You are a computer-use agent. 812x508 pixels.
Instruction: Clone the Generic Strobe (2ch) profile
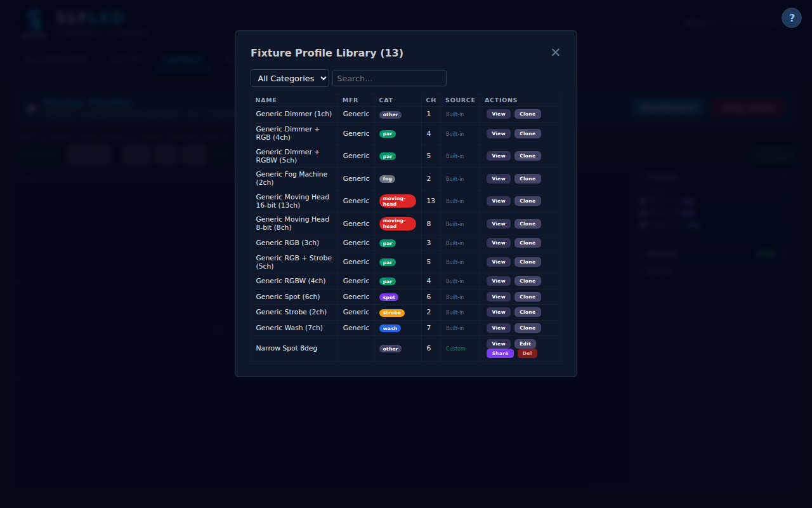pos(527,312)
